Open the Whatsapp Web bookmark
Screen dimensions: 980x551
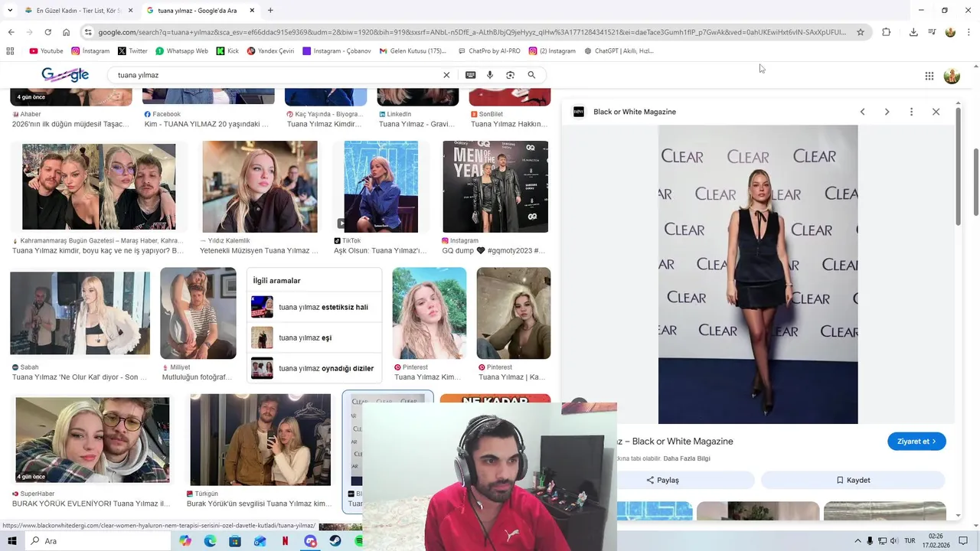click(181, 51)
